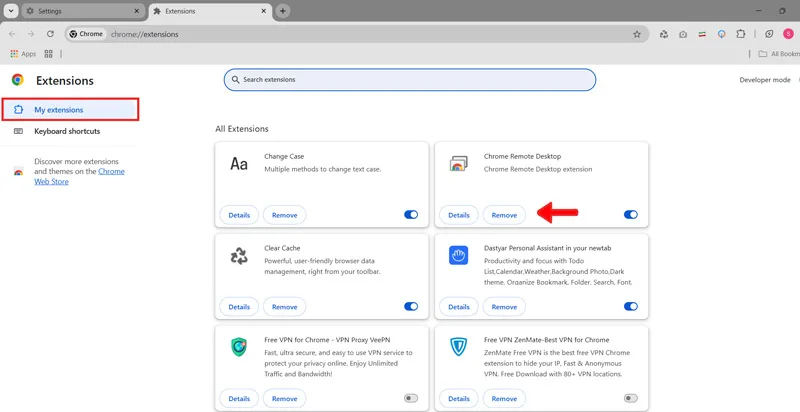Remove Free VPN VeePN extension
This screenshot has width=800, height=412.
pos(284,399)
